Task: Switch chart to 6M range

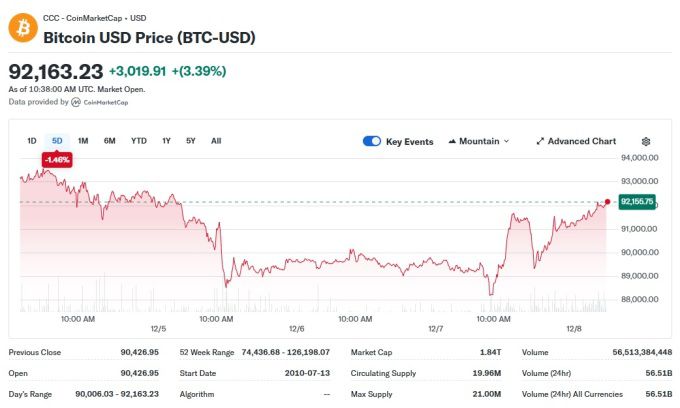Action: click(x=109, y=141)
